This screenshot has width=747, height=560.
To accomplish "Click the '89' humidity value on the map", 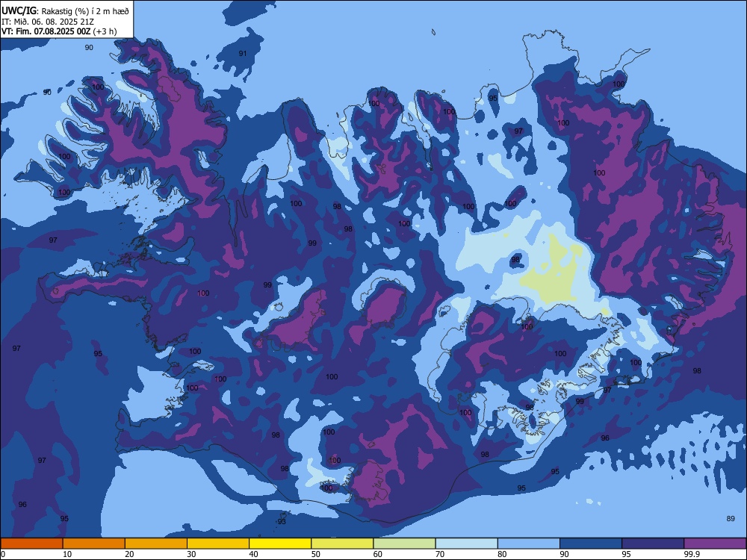I will pos(731,519).
